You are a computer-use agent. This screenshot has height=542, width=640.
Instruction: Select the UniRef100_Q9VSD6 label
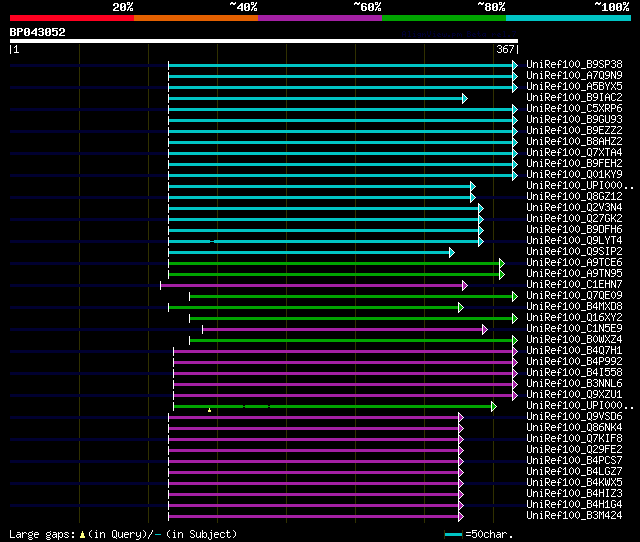tap(574, 417)
